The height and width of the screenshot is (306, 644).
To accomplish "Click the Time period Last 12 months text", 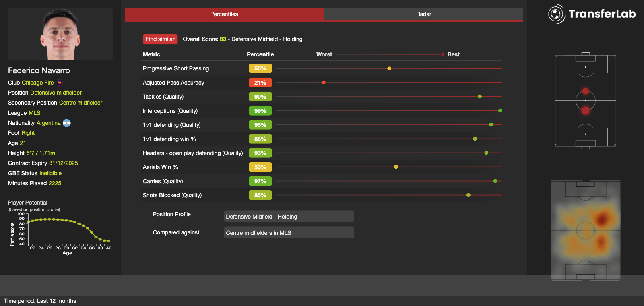I will 40,301.
